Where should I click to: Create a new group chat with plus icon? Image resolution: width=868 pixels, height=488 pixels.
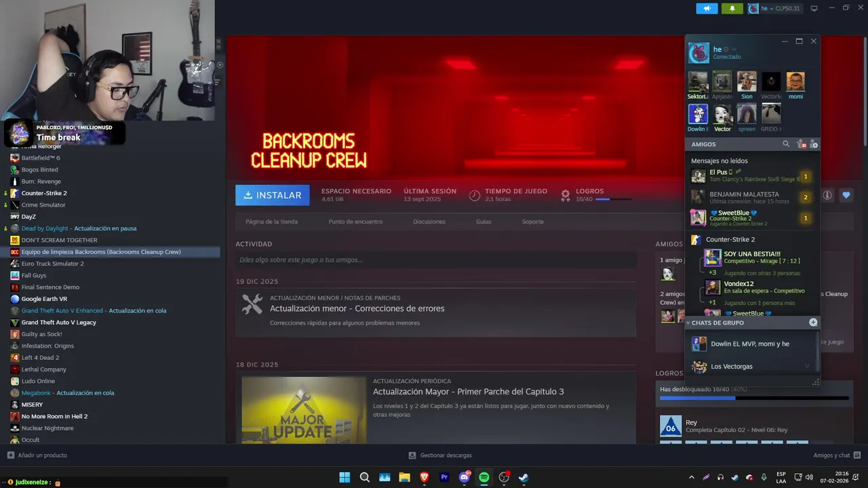[x=813, y=322]
